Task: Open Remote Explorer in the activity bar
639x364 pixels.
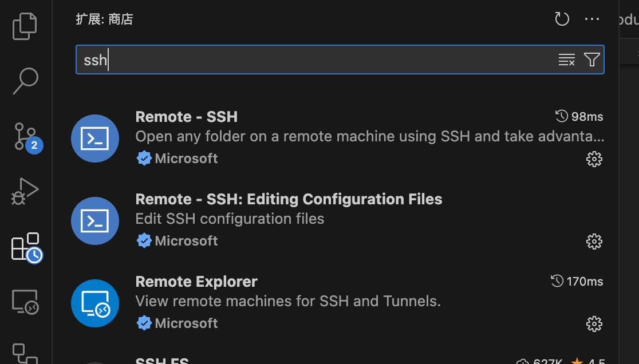Action: pyautogui.click(x=25, y=302)
